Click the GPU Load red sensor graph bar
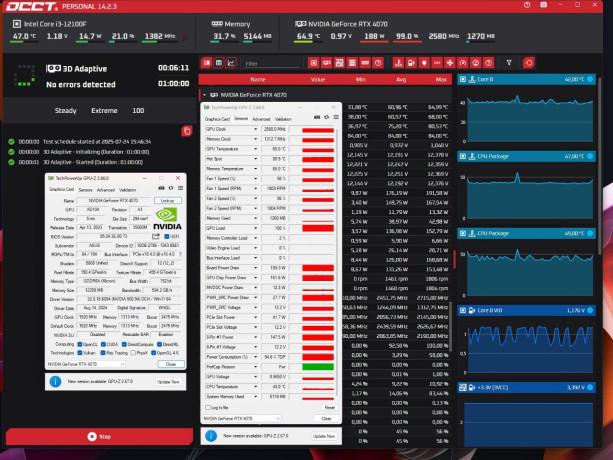The width and height of the screenshot is (613, 460). pyautogui.click(x=318, y=228)
